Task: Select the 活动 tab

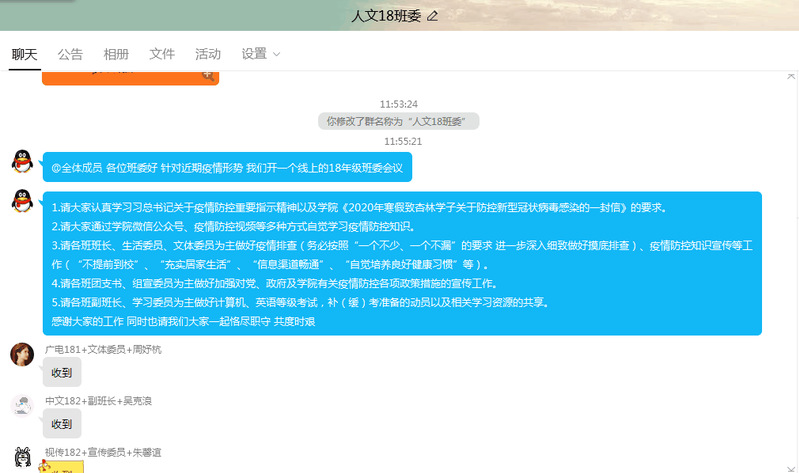Action: pyautogui.click(x=208, y=54)
